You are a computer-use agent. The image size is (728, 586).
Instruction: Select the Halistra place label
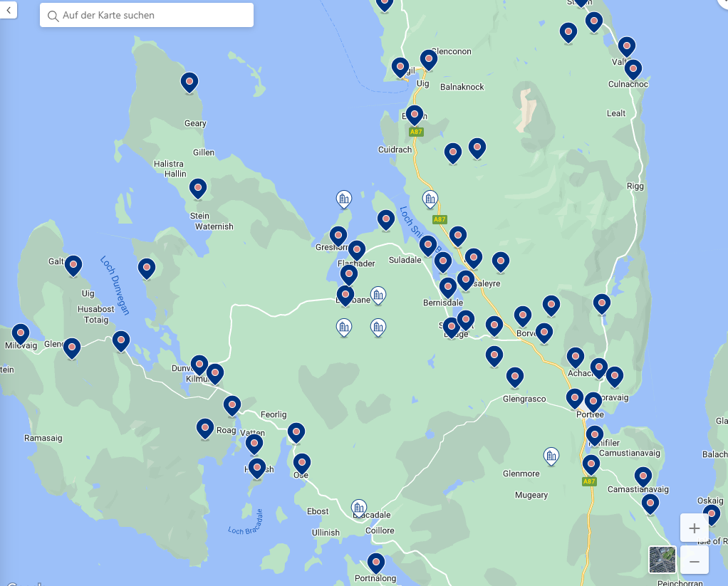(169, 164)
